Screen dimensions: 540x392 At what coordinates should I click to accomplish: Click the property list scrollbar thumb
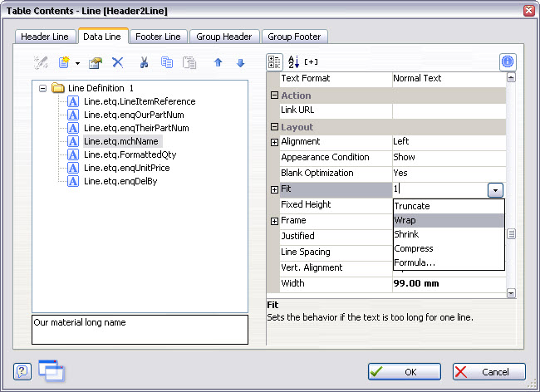pos(511,234)
